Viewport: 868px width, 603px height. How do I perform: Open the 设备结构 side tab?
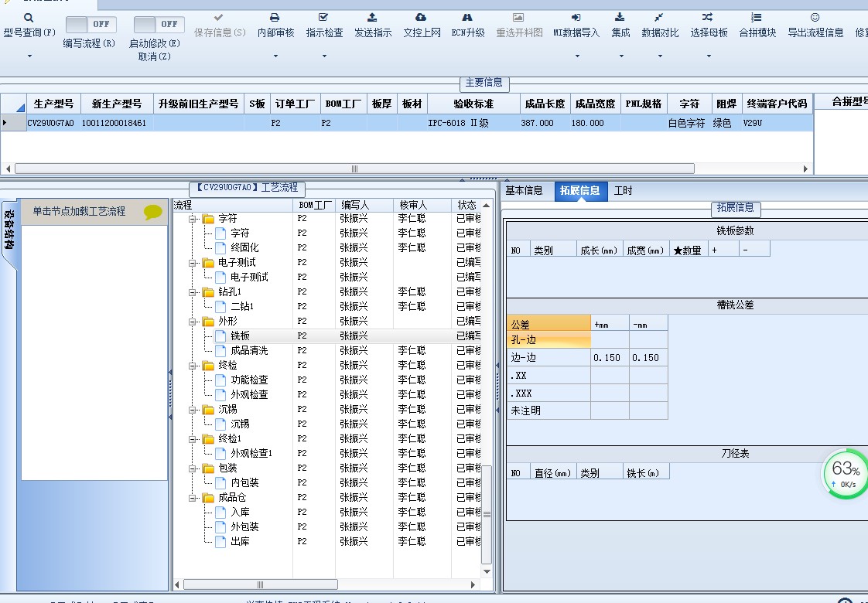click(x=9, y=230)
